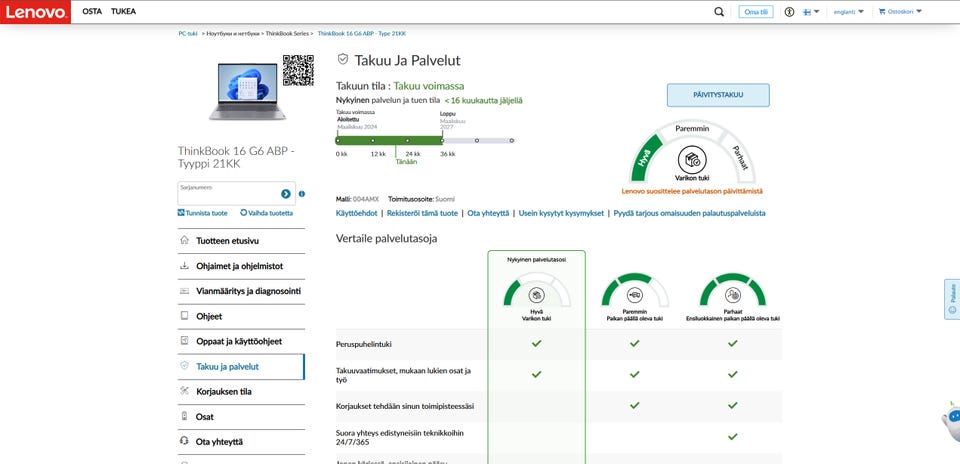This screenshot has width=960, height=464.
Task: Click the product QR code
Action: pos(298,70)
